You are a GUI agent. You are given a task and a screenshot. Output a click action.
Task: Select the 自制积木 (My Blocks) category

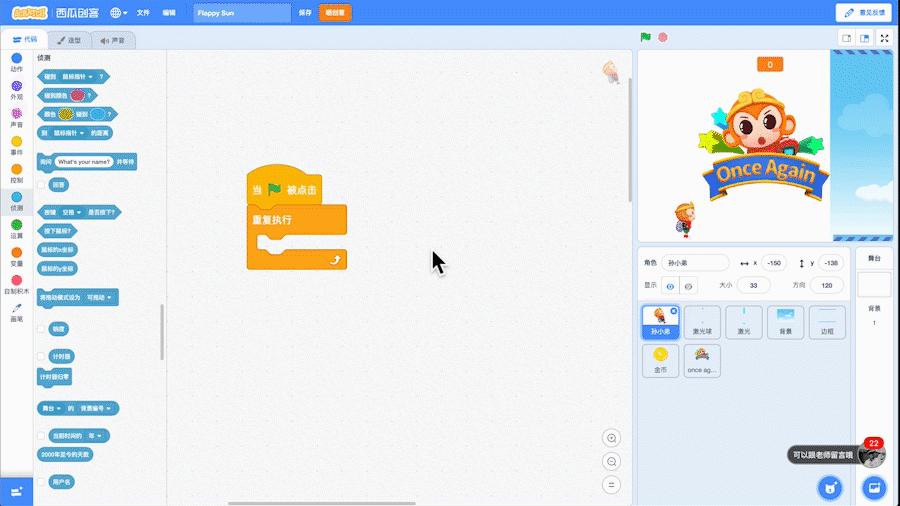pos(17,285)
